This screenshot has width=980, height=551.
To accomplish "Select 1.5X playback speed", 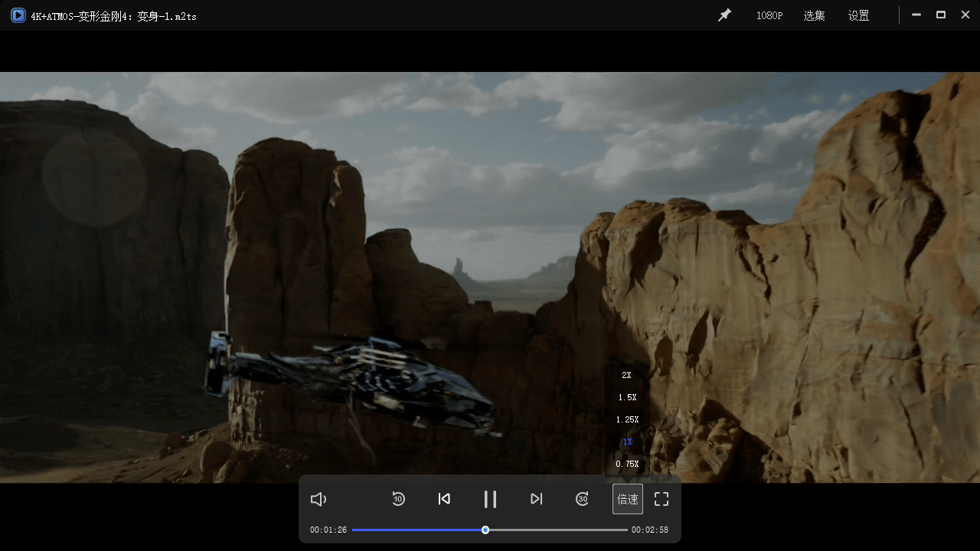I will coord(627,398).
